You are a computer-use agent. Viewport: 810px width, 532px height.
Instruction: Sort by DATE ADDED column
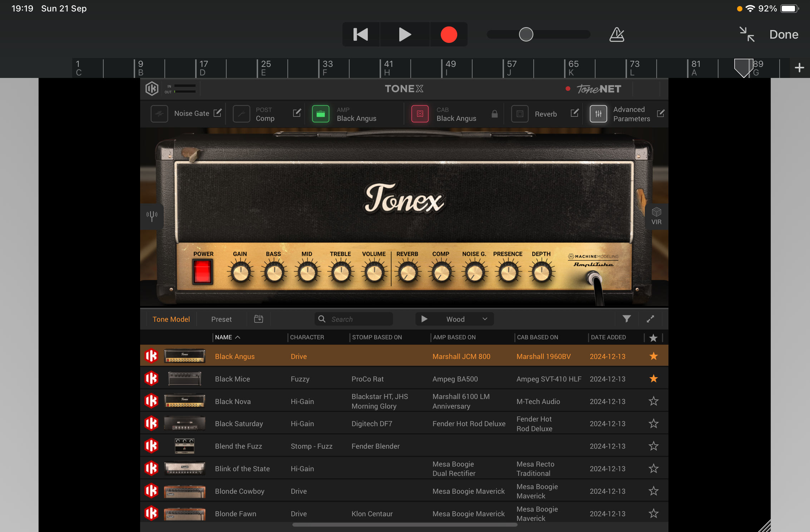pos(608,337)
